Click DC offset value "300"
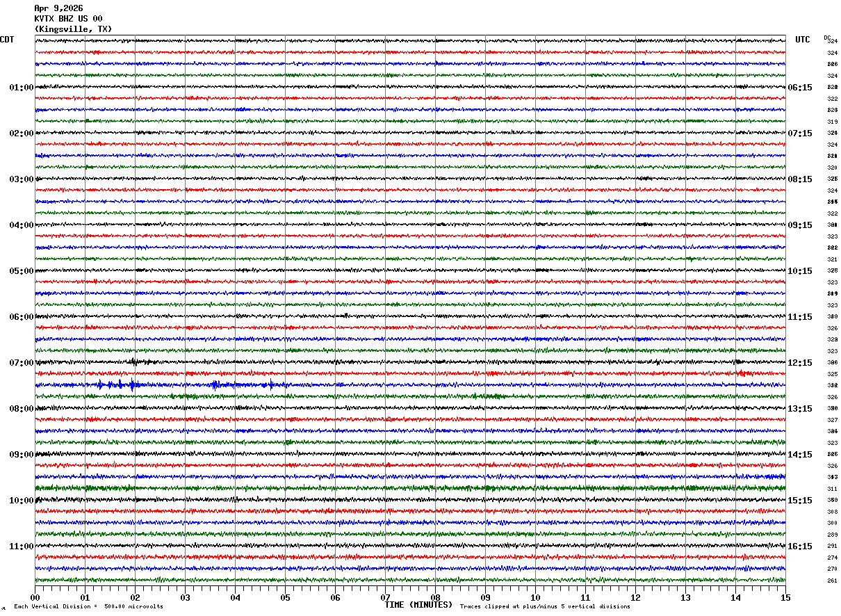Screen dimensions: 841x616 832,524
